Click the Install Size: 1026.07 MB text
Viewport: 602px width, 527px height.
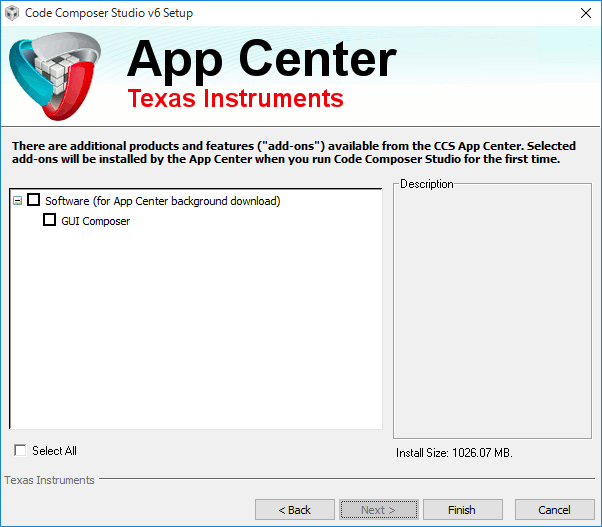pyautogui.click(x=454, y=453)
